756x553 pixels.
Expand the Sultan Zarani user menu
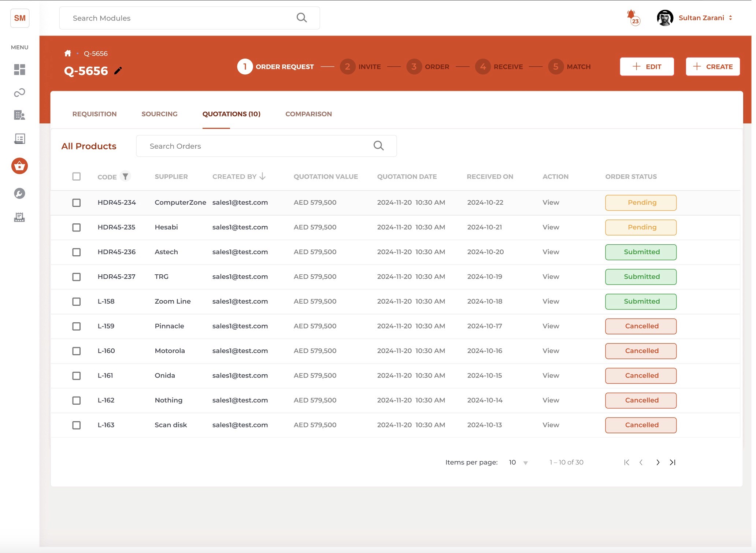(730, 18)
